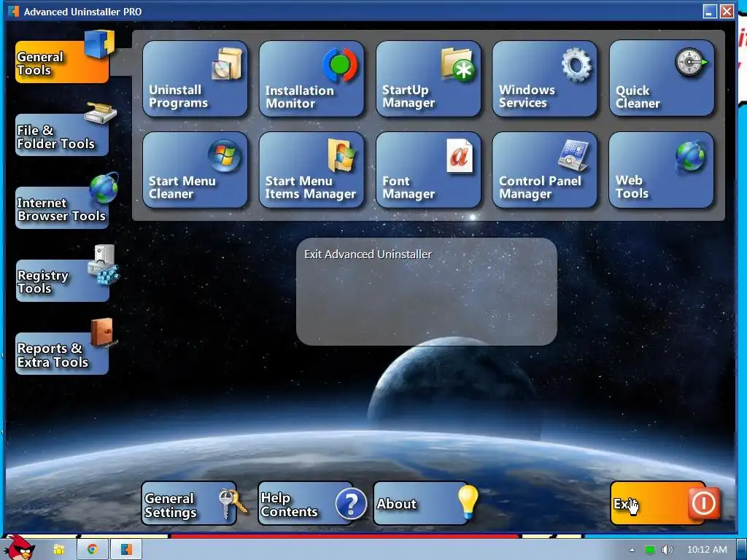Click the General Settings keys icon
The height and width of the screenshot is (560, 747).
click(233, 504)
